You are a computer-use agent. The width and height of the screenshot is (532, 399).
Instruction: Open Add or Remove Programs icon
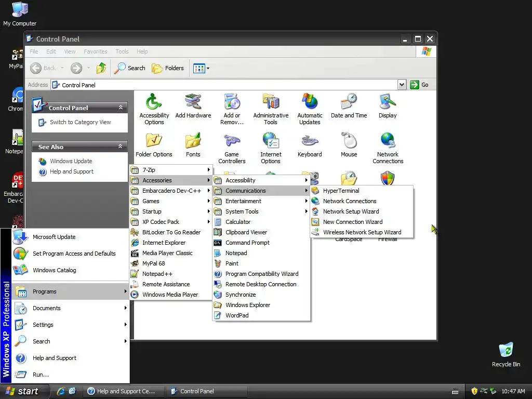point(232,109)
